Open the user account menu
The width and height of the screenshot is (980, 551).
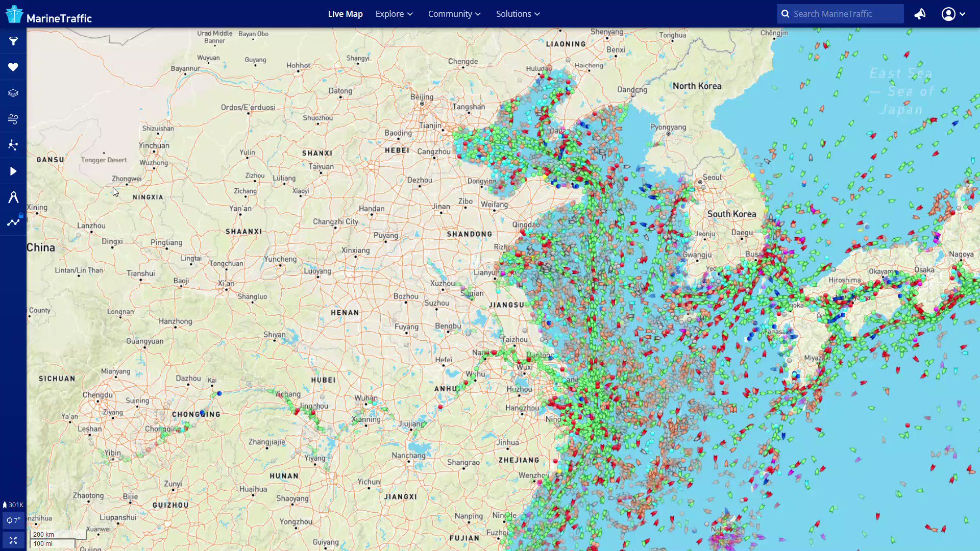pos(949,14)
